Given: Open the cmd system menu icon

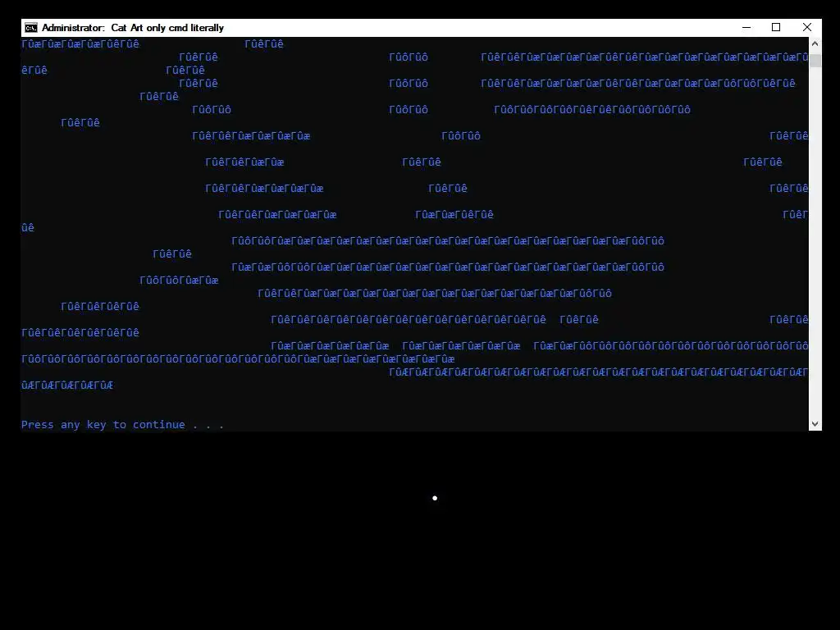Looking at the screenshot, I should pyautogui.click(x=31, y=28).
